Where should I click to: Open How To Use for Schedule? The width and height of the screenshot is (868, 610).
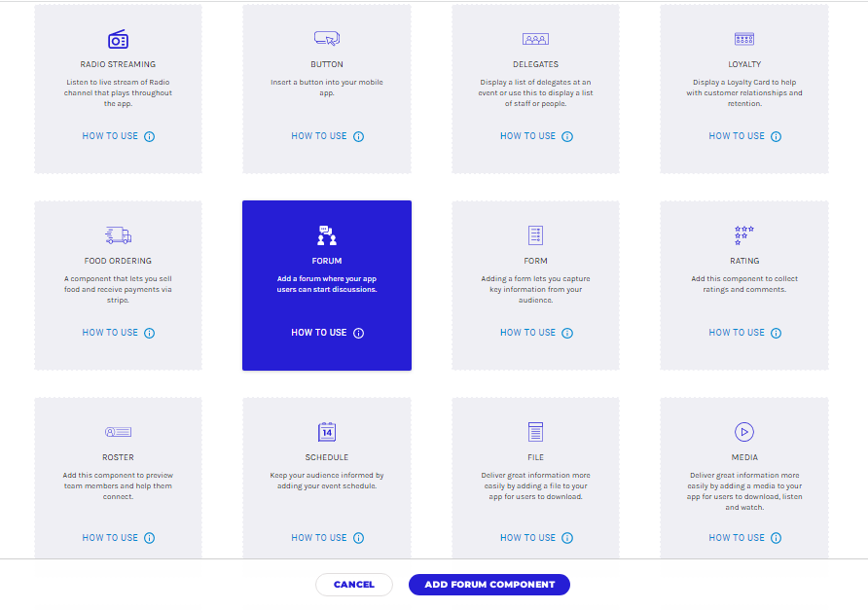coord(319,538)
